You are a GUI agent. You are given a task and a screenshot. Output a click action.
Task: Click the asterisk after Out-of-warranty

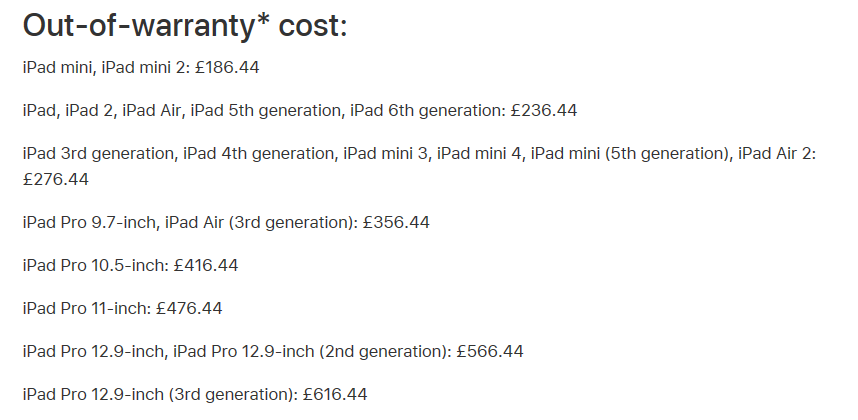coord(263,21)
